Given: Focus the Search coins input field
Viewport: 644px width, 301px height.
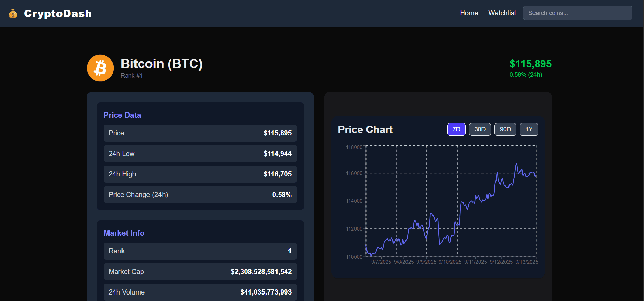Looking at the screenshot, I should pyautogui.click(x=577, y=13).
